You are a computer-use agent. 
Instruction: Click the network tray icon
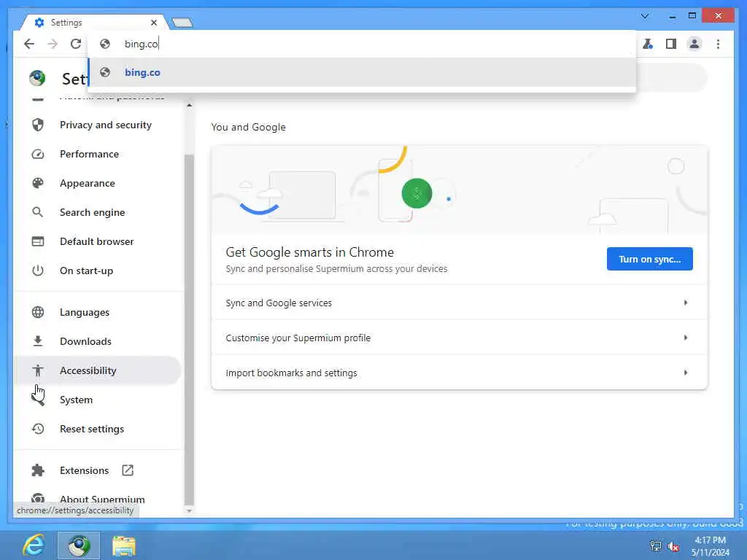click(656, 546)
